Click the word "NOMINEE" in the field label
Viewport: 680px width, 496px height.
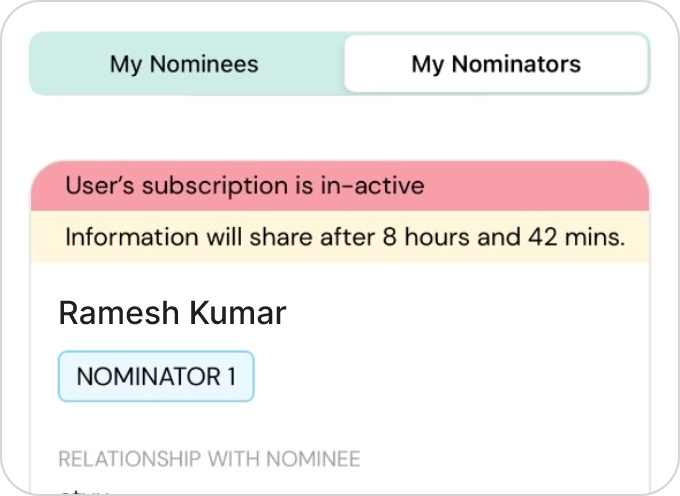pyautogui.click(x=313, y=459)
